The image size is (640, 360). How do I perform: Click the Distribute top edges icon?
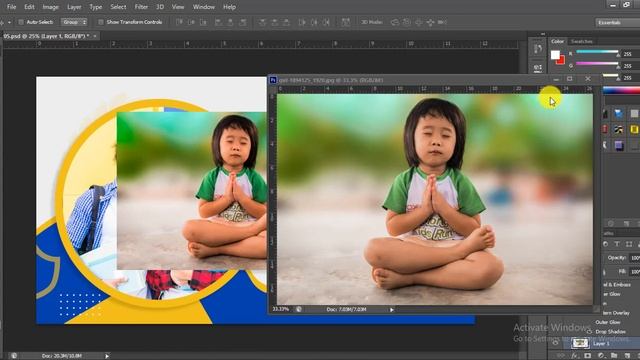click(262, 22)
